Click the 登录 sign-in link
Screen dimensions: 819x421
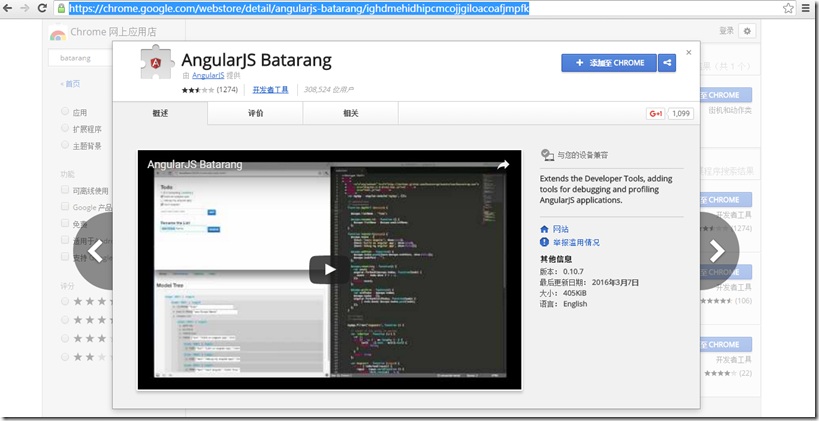pyautogui.click(x=727, y=31)
